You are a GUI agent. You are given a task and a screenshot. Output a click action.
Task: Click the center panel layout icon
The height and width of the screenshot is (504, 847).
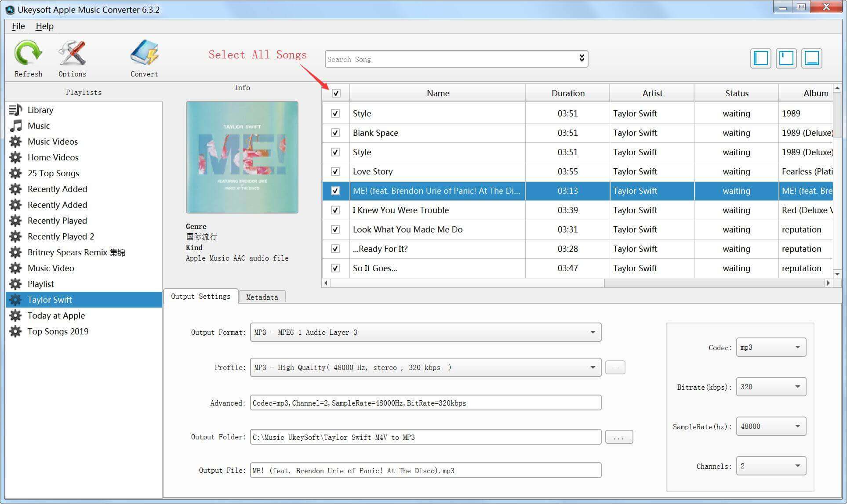(x=788, y=59)
